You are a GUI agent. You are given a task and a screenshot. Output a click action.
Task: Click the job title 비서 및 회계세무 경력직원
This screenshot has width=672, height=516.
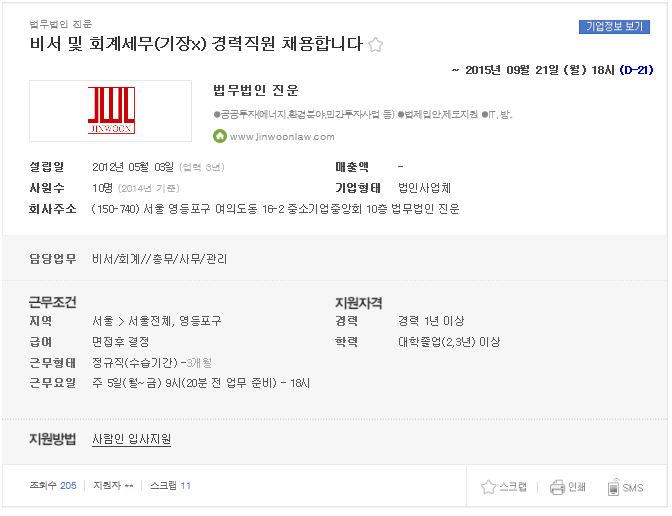pyautogui.click(x=196, y=44)
